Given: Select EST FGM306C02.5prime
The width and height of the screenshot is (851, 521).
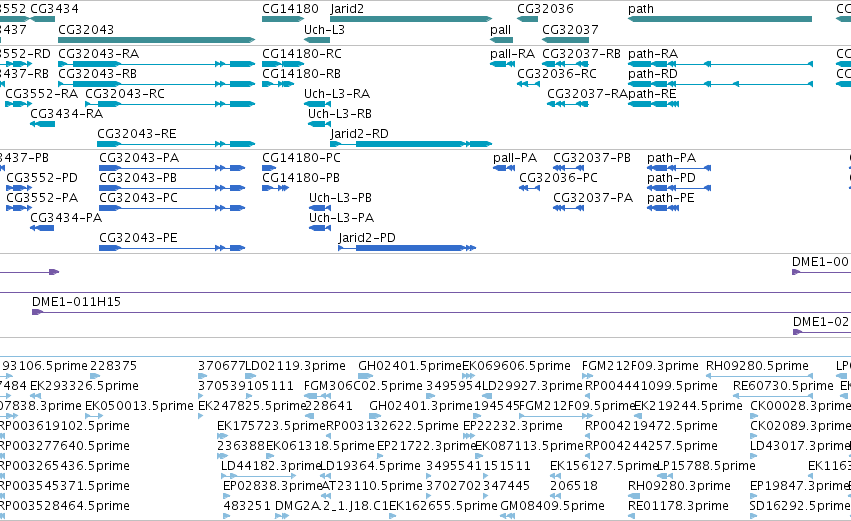Looking at the screenshot, I should (363, 386).
